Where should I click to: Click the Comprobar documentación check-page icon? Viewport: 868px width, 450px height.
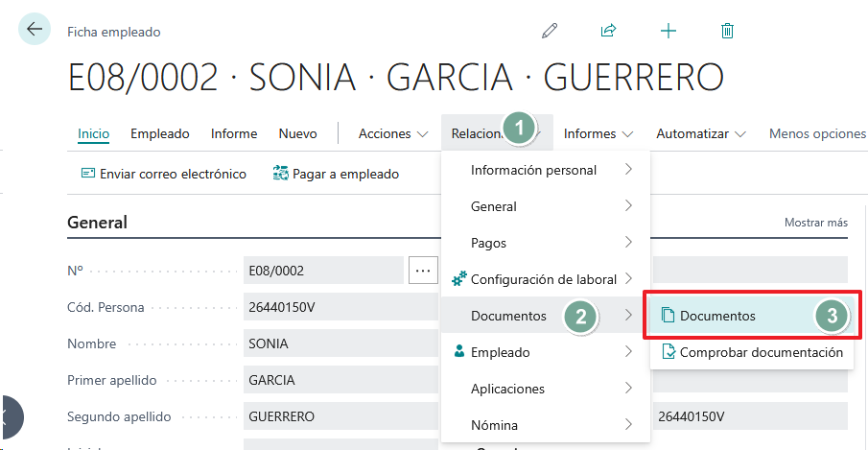click(669, 352)
